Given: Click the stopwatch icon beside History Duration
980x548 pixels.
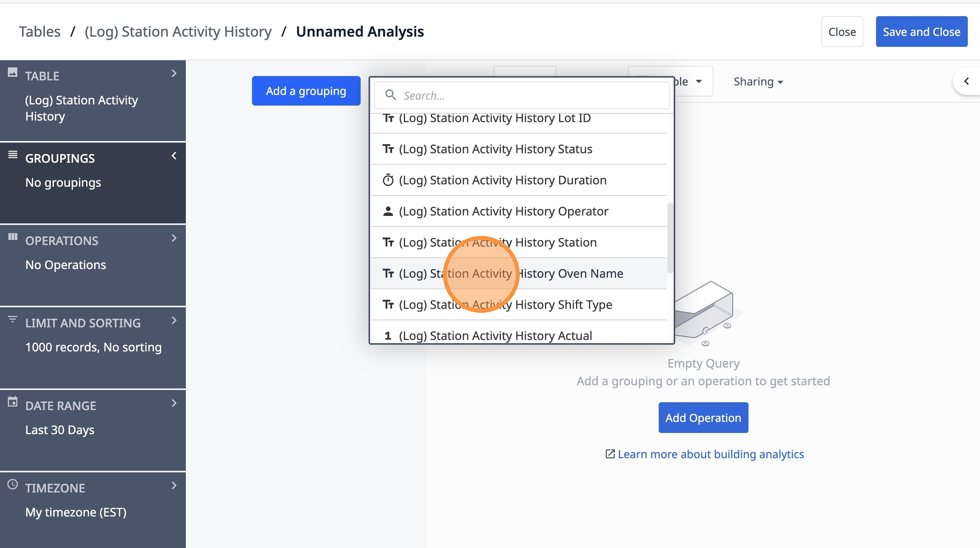Looking at the screenshot, I should point(388,180).
